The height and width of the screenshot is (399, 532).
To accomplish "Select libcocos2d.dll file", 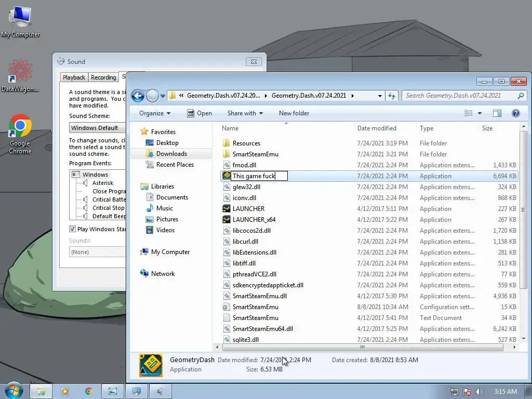I will click(252, 230).
